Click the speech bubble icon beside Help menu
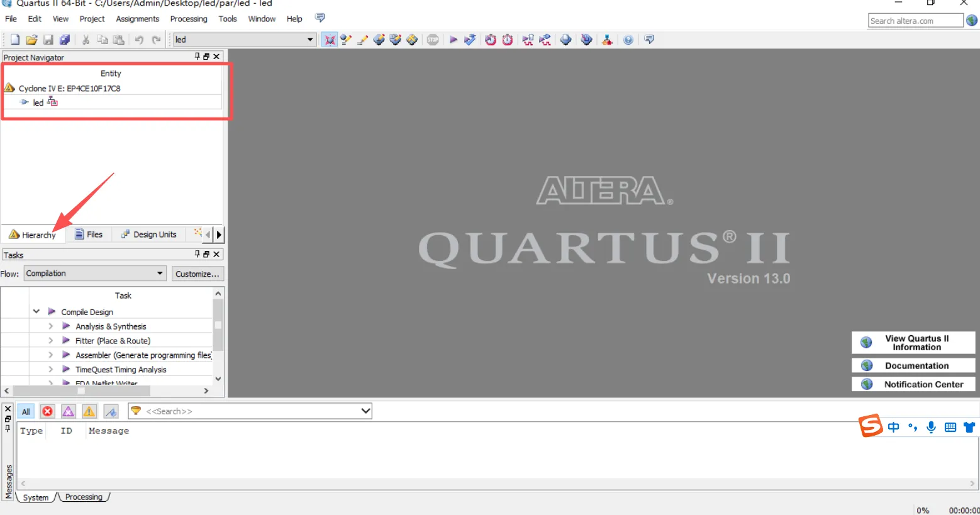This screenshot has height=515, width=980. coord(320,18)
